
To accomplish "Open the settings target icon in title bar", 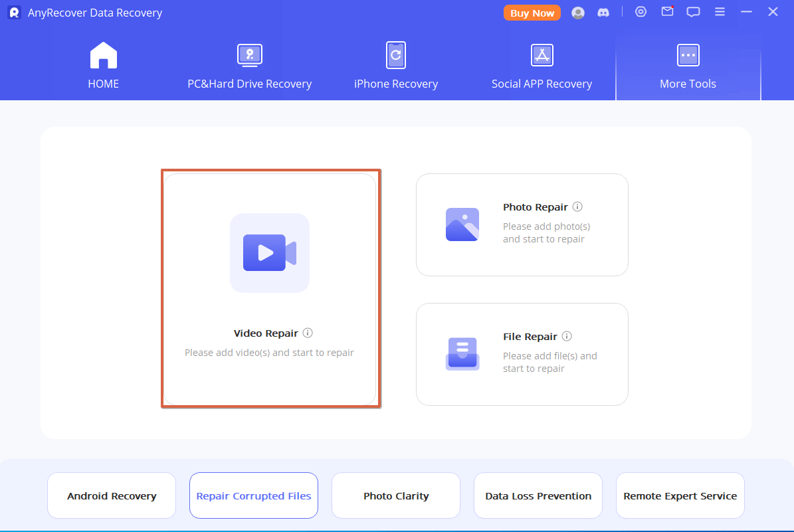I will pos(641,12).
